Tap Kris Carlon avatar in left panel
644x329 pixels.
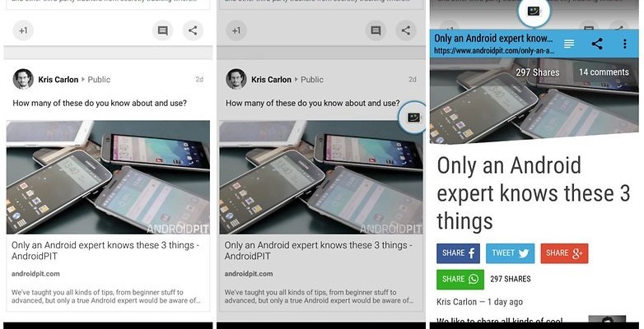point(23,79)
